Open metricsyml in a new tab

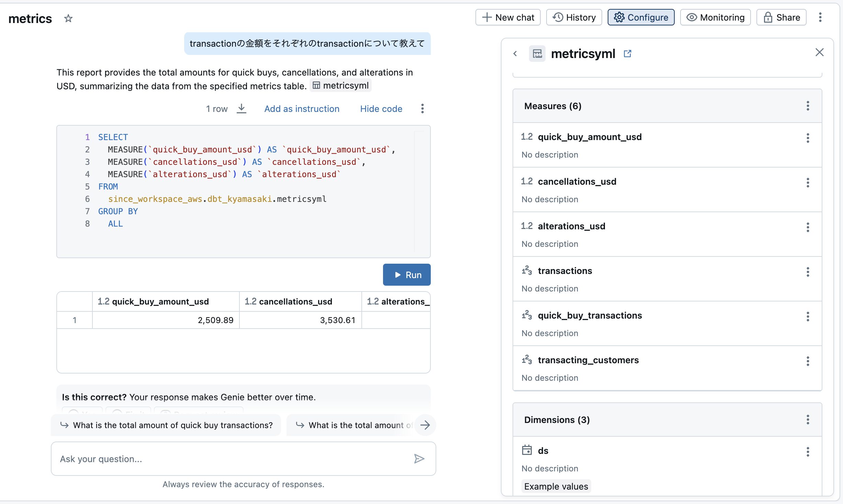point(628,53)
